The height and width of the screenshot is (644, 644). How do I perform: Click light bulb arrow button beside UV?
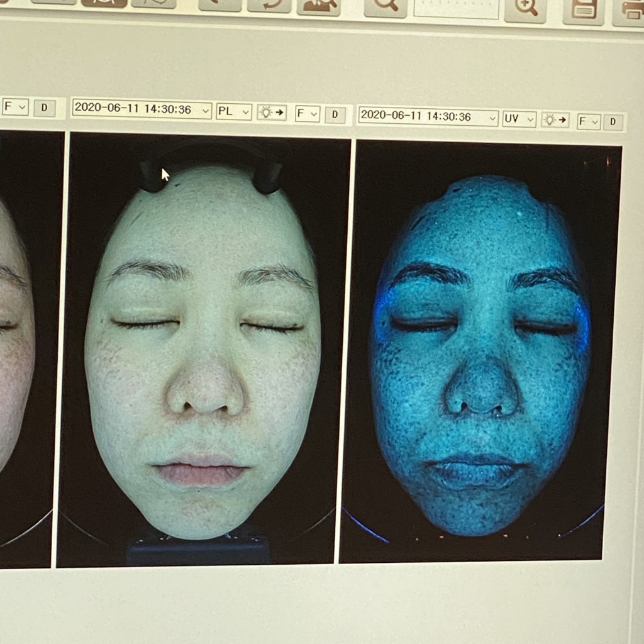coord(555,120)
